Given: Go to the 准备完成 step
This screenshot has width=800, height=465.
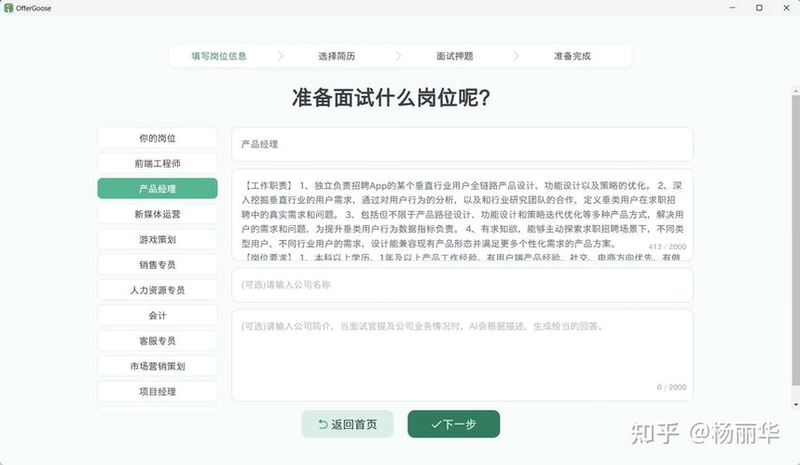Looking at the screenshot, I should coord(572,56).
